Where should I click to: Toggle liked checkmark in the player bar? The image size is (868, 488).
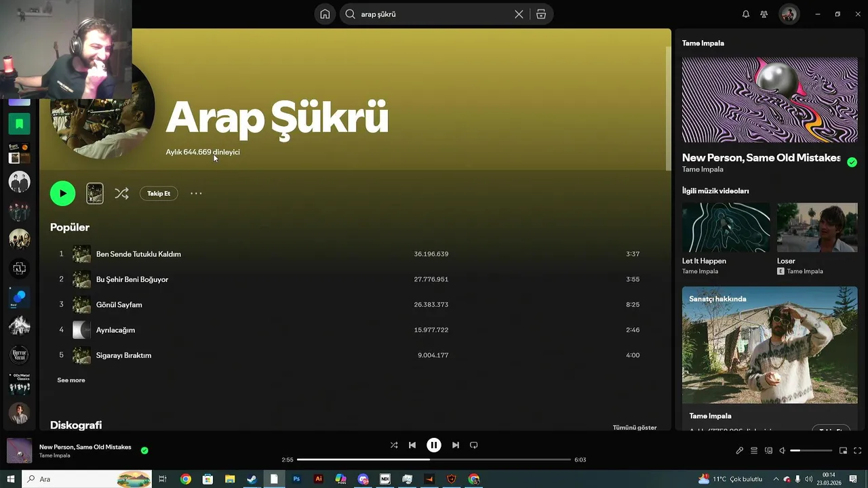[x=144, y=450]
